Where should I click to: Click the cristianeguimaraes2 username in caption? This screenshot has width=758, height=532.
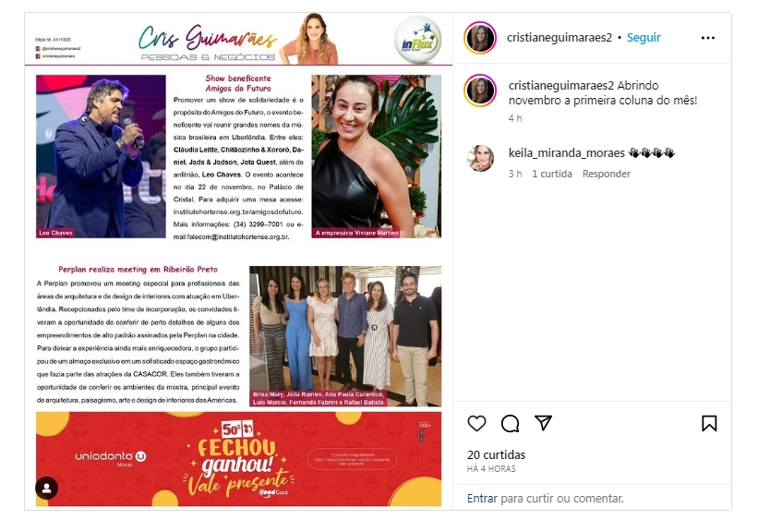point(560,86)
